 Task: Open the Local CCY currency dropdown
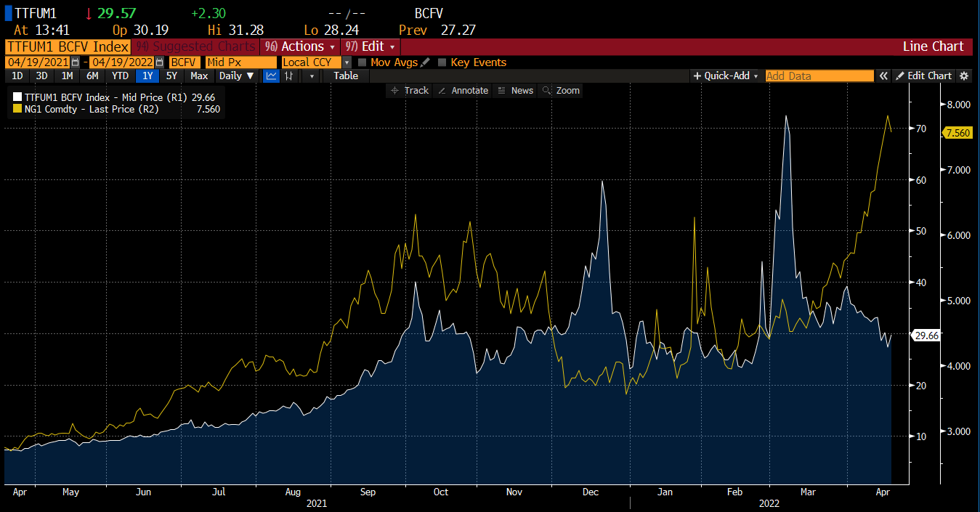(347, 62)
